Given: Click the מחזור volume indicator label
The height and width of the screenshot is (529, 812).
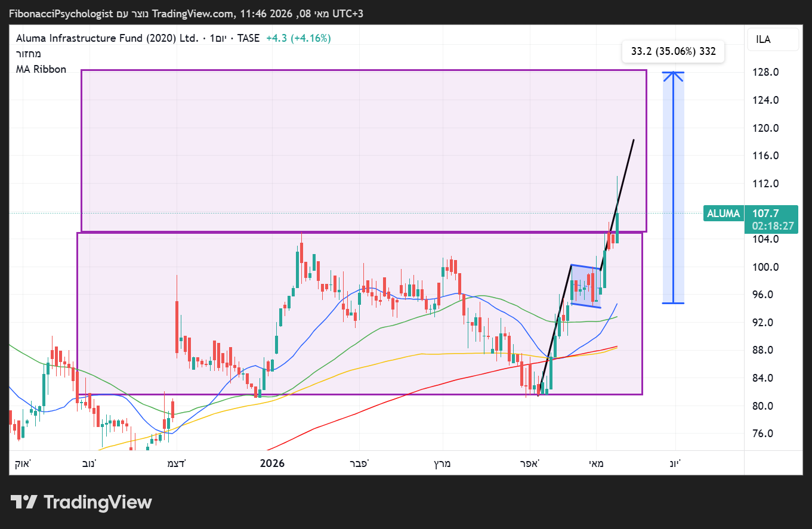Looking at the screenshot, I should [28, 54].
